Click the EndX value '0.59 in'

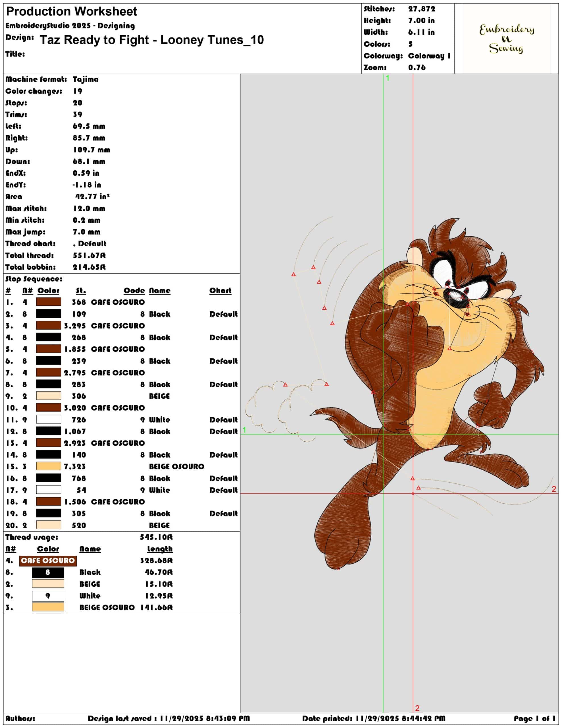pyautogui.click(x=86, y=173)
